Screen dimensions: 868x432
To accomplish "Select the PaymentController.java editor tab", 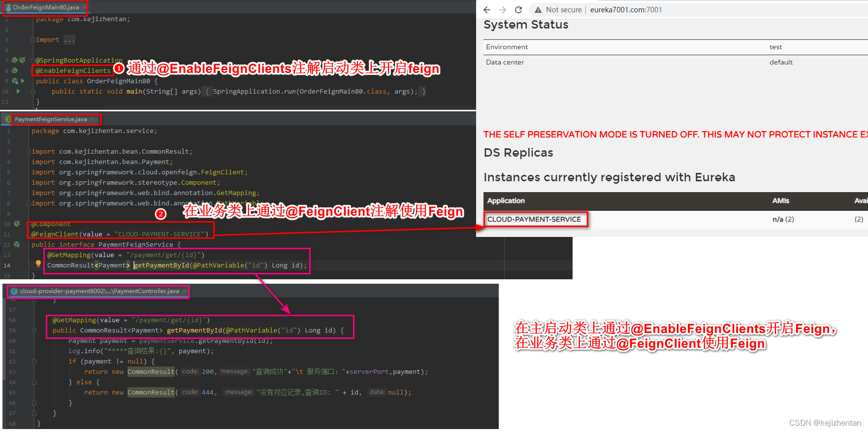I will (x=99, y=291).
